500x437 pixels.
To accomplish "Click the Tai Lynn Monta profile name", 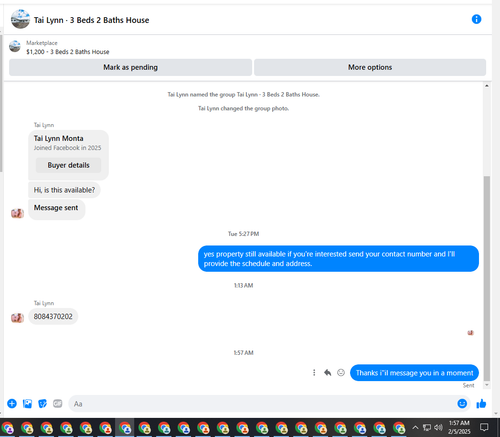I will (x=59, y=138).
